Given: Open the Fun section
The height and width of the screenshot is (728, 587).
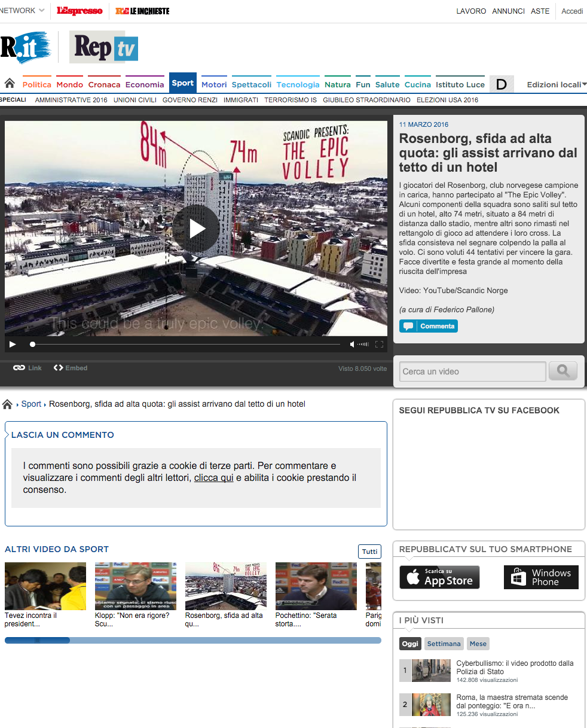Looking at the screenshot, I should [x=363, y=84].
